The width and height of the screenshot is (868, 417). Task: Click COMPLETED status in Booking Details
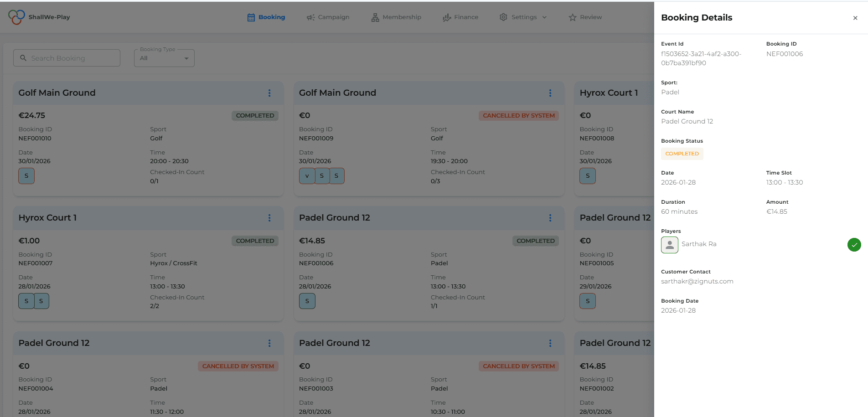[x=682, y=154]
